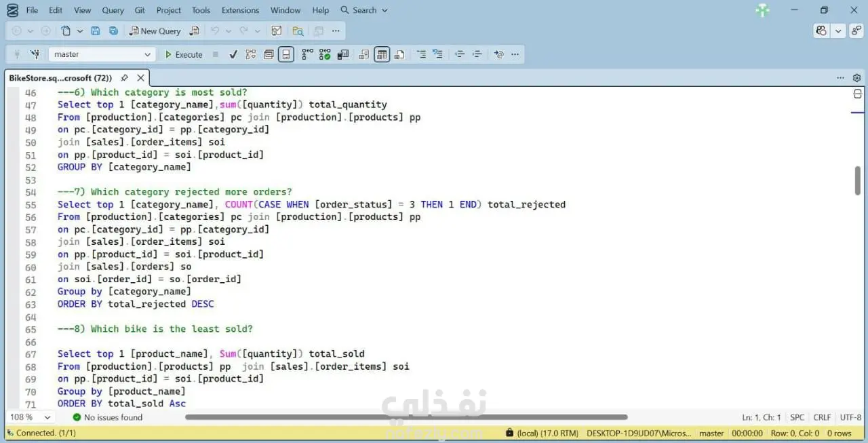This screenshot has width=868, height=443.
Task: Open the Query menu
Action: pyautogui.click(x=113, y=10)
